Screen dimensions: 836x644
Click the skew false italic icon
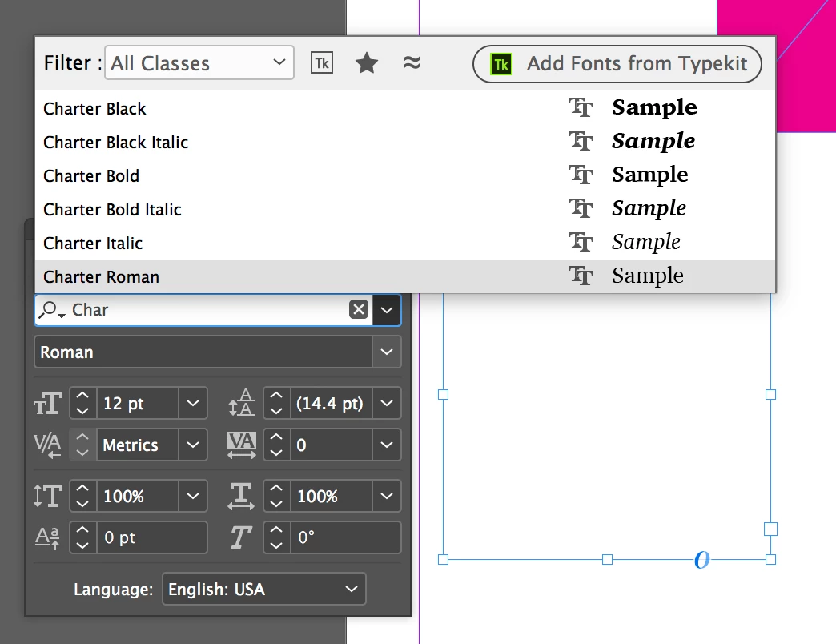[x=241, y=537]
